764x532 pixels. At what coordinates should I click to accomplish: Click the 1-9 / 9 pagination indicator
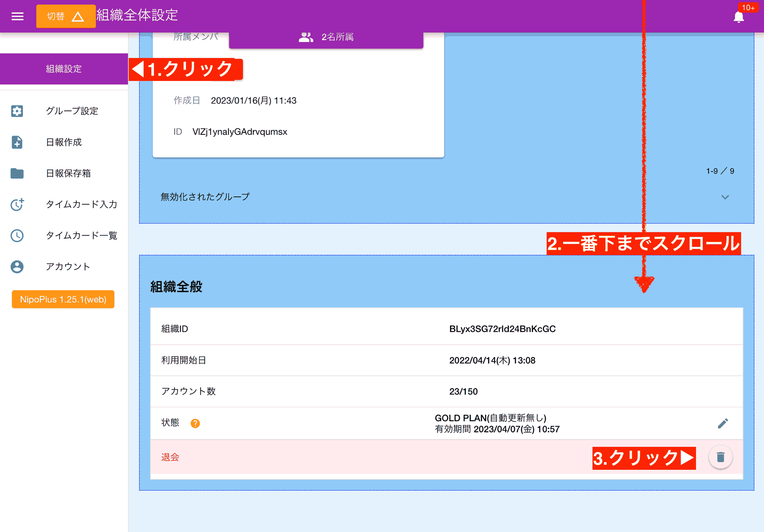click(720, 171)
